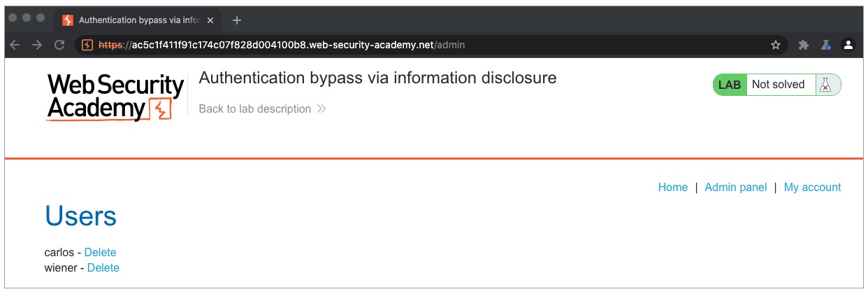Click the flask extension icon in toolbar
The height and width of the screenshot is (294, 868).
[825, 45]
